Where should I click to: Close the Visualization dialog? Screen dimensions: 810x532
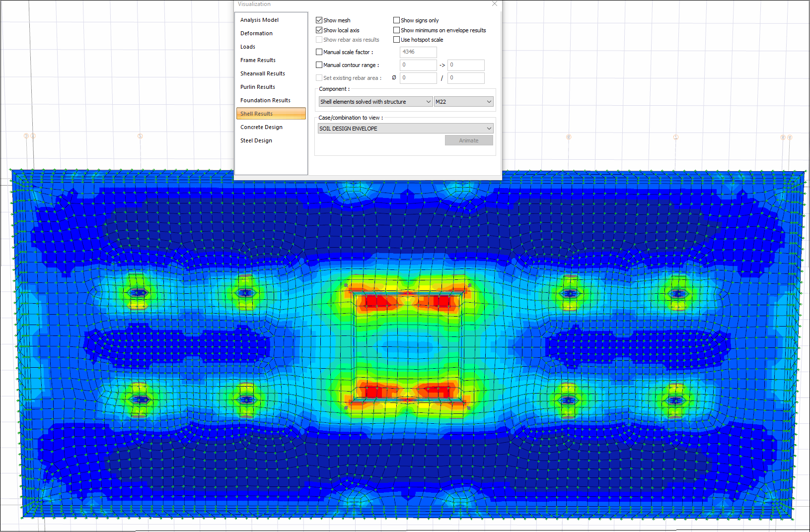point(494,4)
